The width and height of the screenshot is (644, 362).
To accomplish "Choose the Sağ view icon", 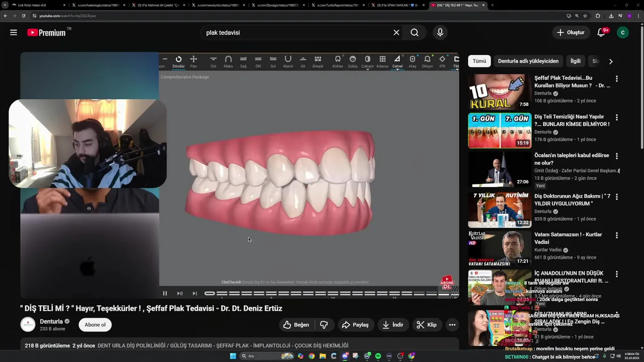I will click(244, 62).
